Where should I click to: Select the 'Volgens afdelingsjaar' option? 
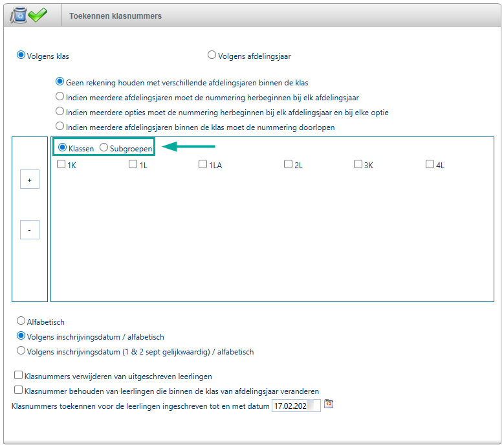[x=212, y=55]
